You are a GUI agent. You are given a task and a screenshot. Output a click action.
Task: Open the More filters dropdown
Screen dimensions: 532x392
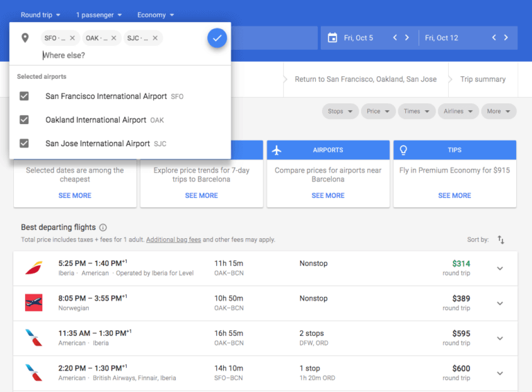click(499, 112)
